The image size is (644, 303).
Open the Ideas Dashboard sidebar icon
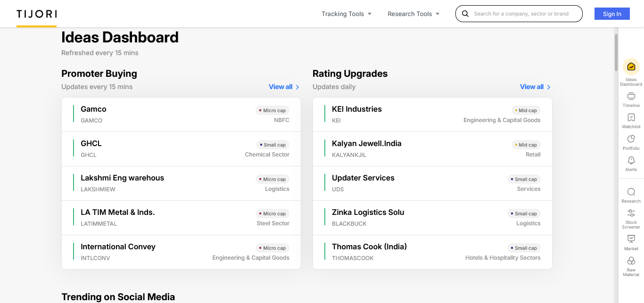pos(631,67)
